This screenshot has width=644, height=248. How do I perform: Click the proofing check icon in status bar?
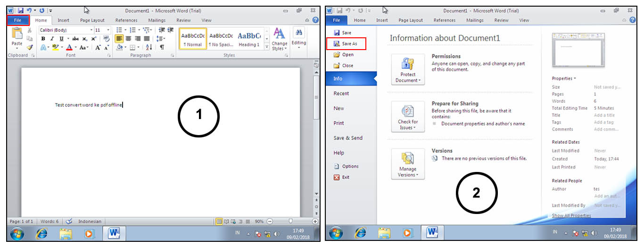click(x=69, y=221)
